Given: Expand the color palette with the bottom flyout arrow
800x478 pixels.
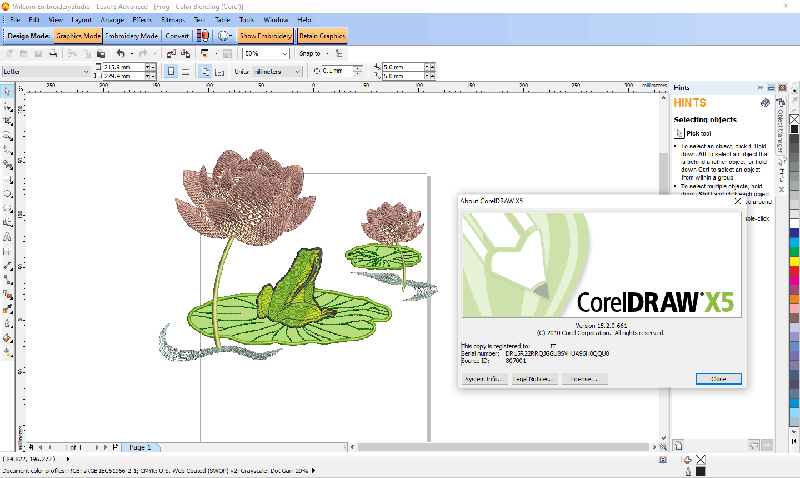Looking at the screenshot, I should (x=794, y=440).
